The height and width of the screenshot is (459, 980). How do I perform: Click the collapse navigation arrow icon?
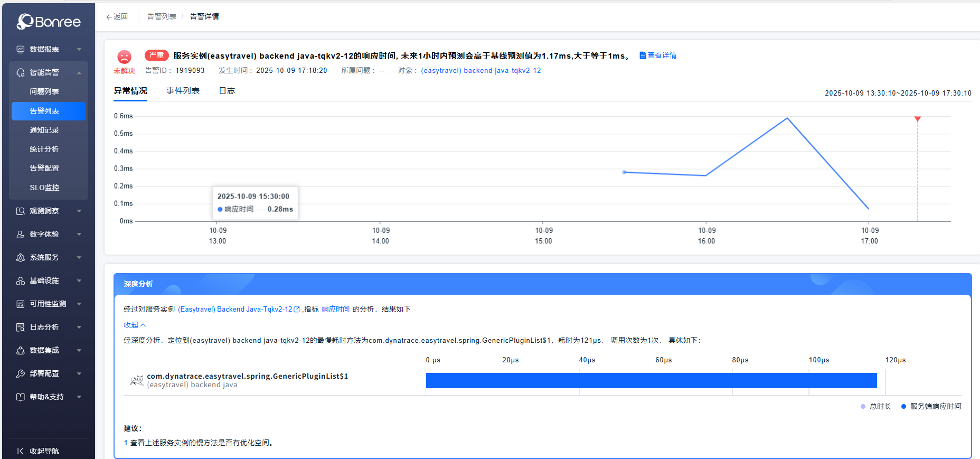[x=21, y=451]
